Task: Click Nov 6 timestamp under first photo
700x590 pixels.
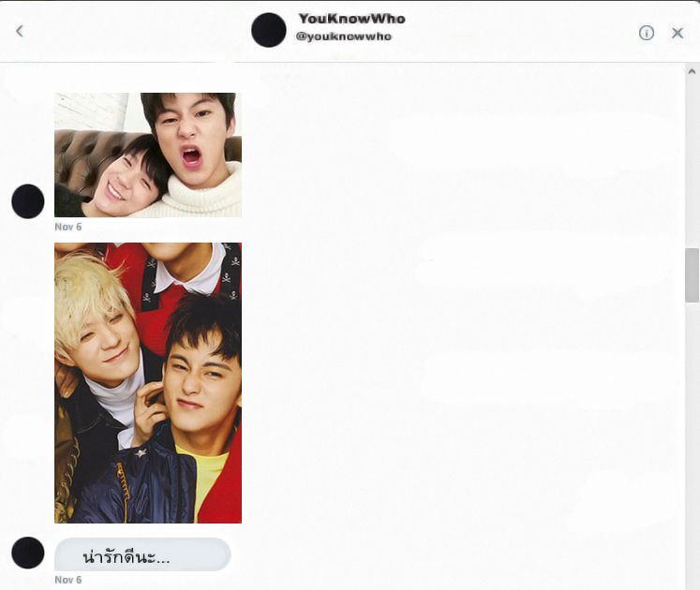Action: tap(67, 227)
